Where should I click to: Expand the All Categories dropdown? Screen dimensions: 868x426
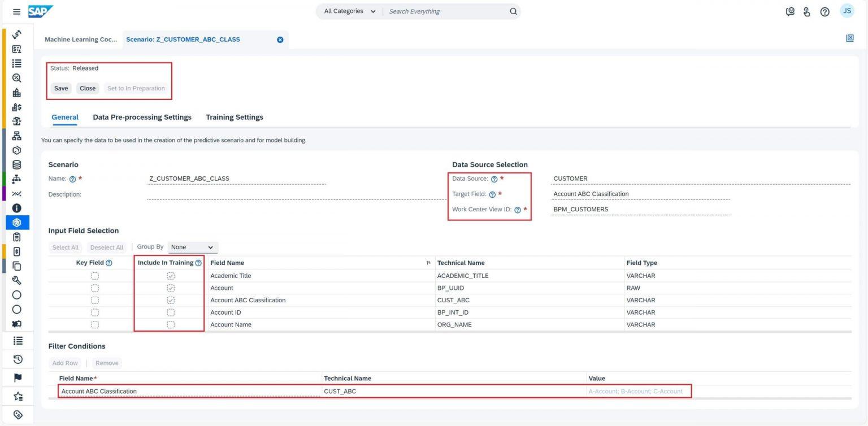click(349, 11)
